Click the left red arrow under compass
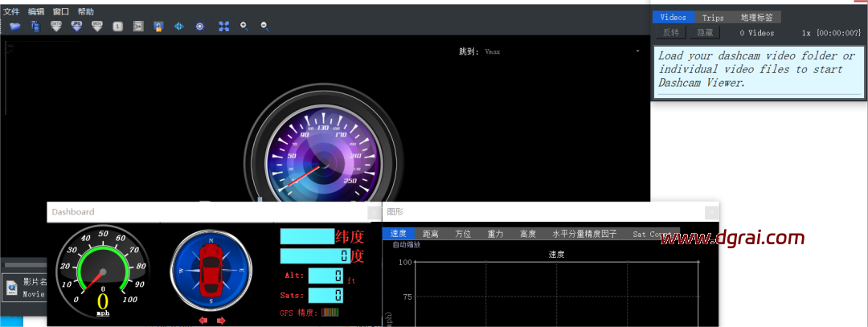 [x=203, y=321]
